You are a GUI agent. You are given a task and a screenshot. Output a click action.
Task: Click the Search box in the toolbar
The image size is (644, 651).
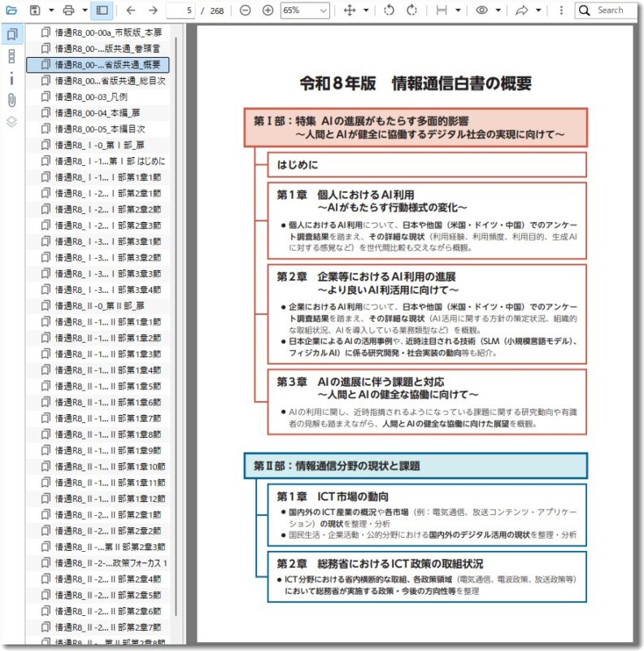click(606, 11)
